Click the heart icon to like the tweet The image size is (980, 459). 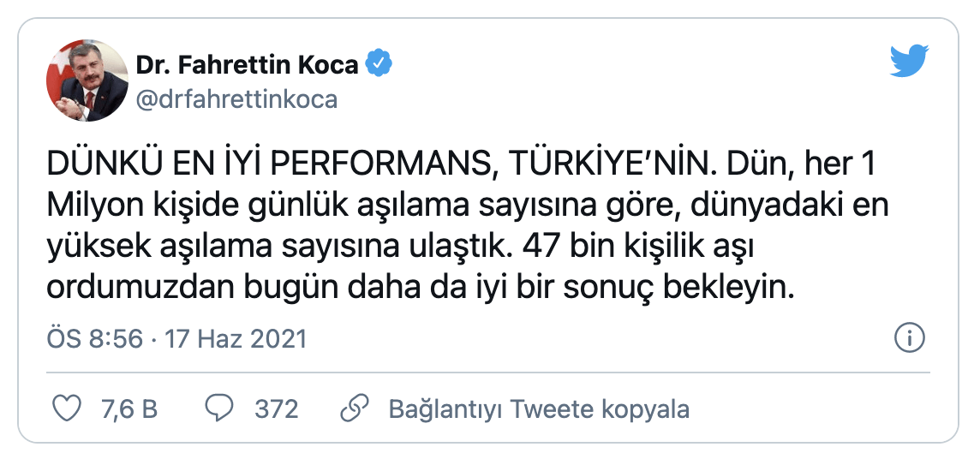[67, 408]
